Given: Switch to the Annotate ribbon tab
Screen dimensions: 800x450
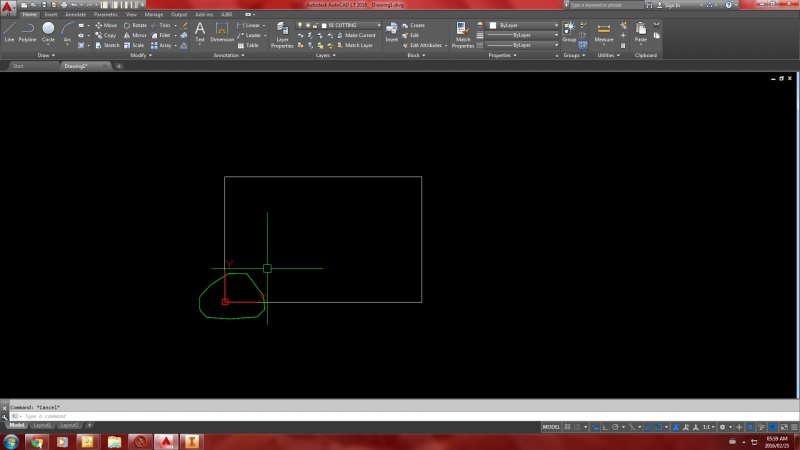Looking at the screenshot, I should 75,15.
